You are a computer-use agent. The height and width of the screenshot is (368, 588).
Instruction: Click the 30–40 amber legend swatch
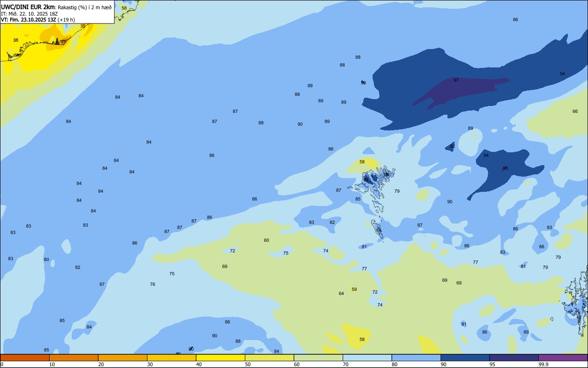click(x=171, y=358)
